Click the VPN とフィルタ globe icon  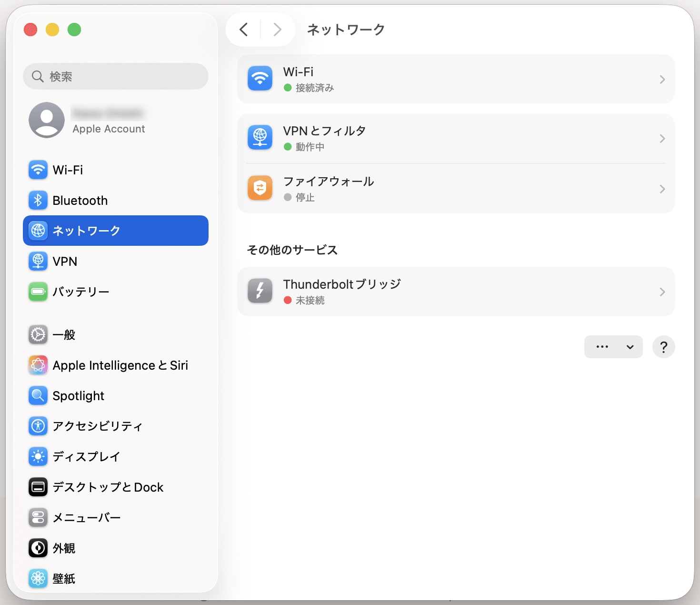pyautogui.click(x=260, y=138)
